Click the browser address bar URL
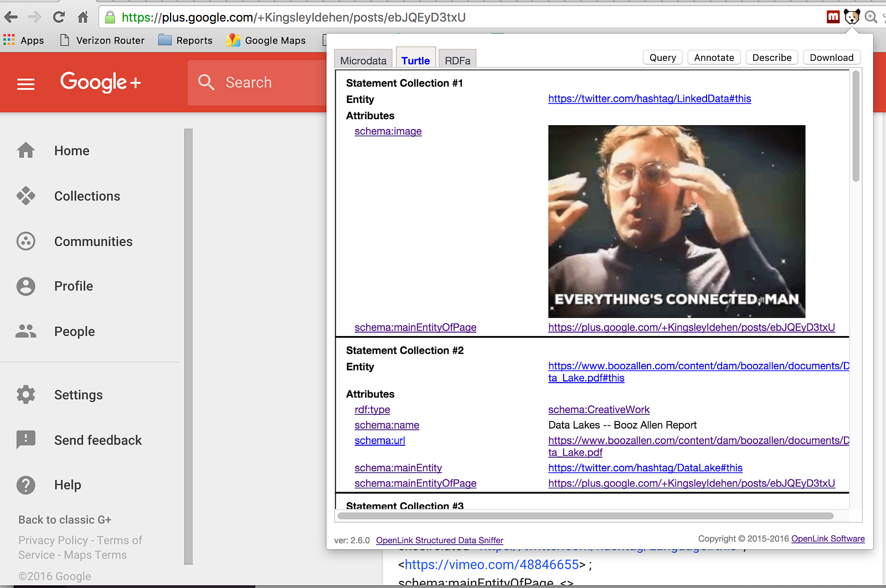The width and height of the screenshot is (886, 588). 293,17
